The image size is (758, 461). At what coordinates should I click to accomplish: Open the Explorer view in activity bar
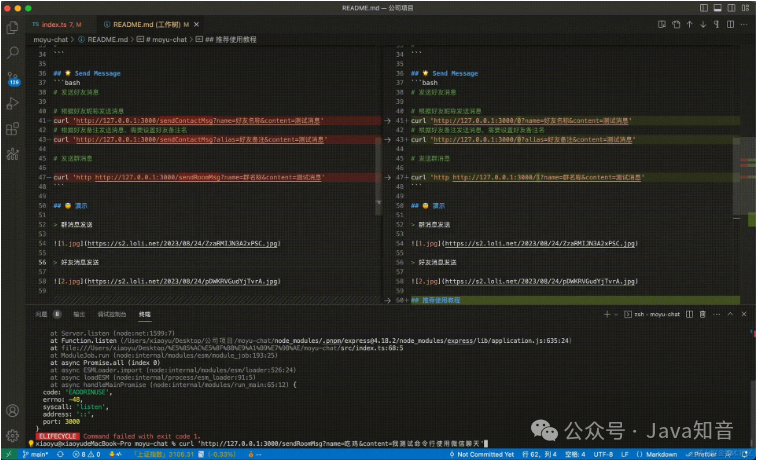13,28
